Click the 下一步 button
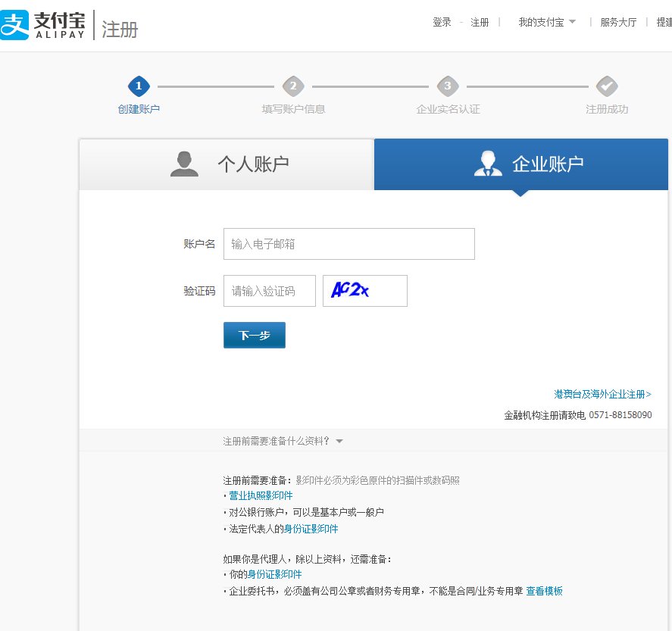The width and height of the screenshot is (672, 631). click(254, 335)
